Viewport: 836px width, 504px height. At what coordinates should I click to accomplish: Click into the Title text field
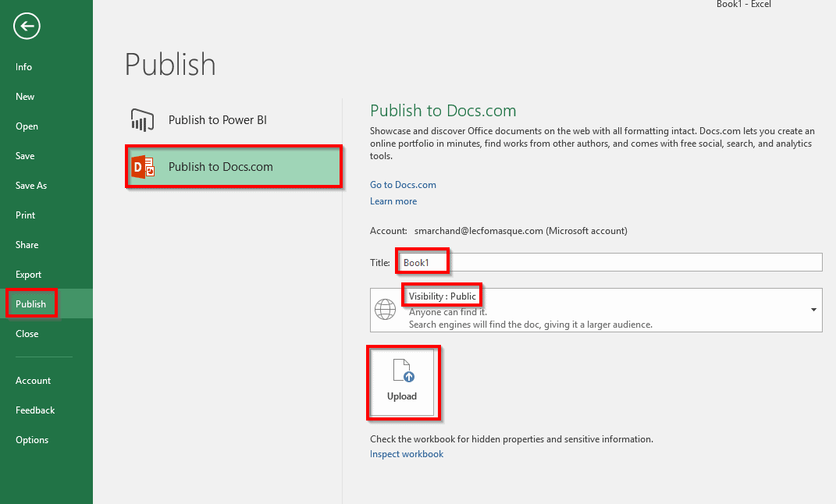click(609, 263)
